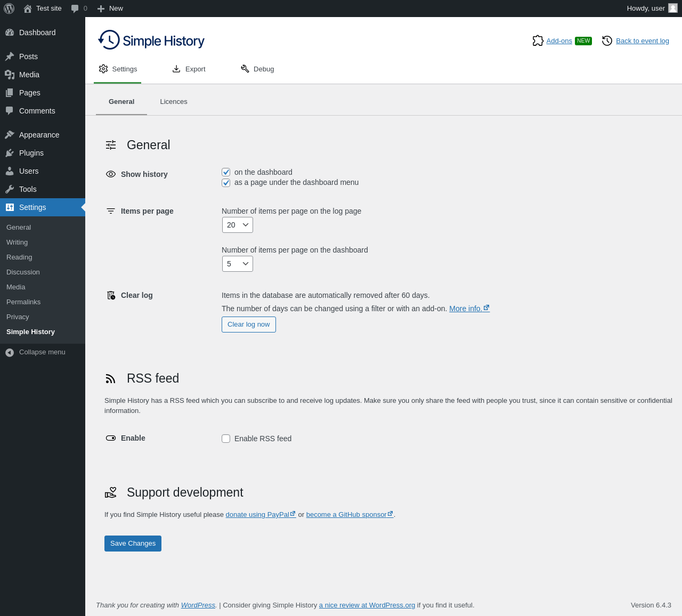This screenshot has width=682, height=616.
Task: Click the comments bubble icon in admin bar
Action: click(x=75, y=9)
